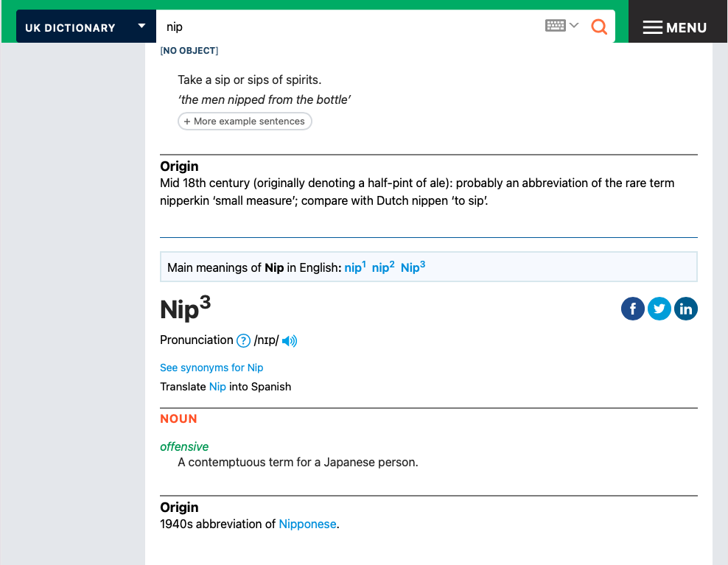This screenshot has height=565, width=728.
Task: Open the MENU label
Action: tap(686, 27)
